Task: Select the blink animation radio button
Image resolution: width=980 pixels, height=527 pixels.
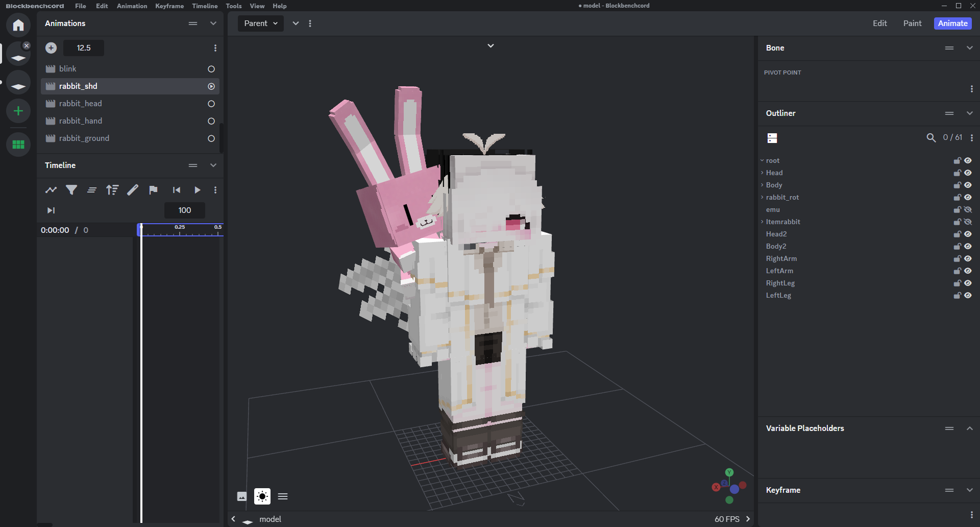Action: [x=211, y=69]
